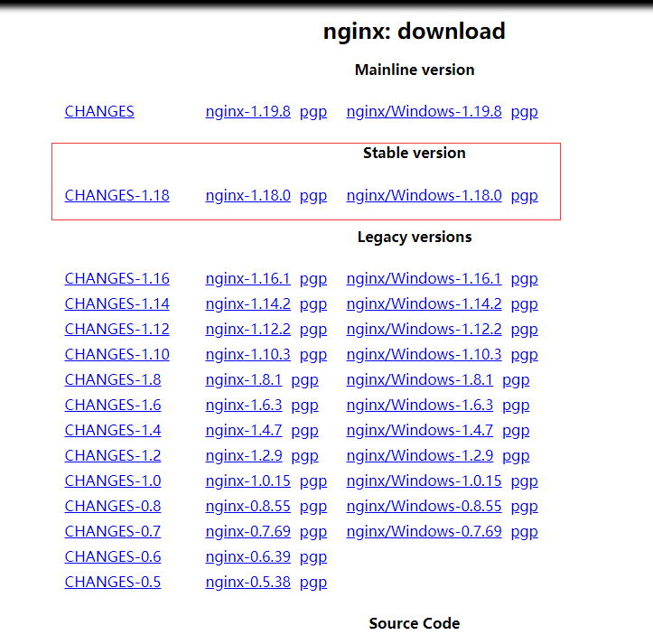Open pgp signature for nginx/Windows-1.19.8
The height and width of the screenshot is (644, 653).
pos(525,112)
